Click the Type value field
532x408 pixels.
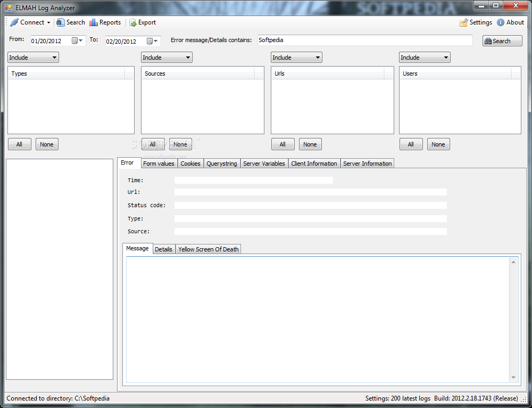coord(311,218)
